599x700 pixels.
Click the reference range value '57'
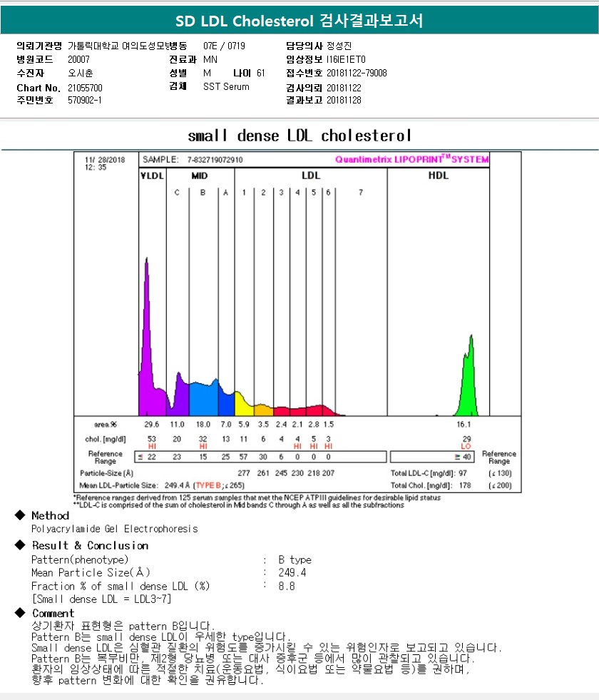[244, 457]
